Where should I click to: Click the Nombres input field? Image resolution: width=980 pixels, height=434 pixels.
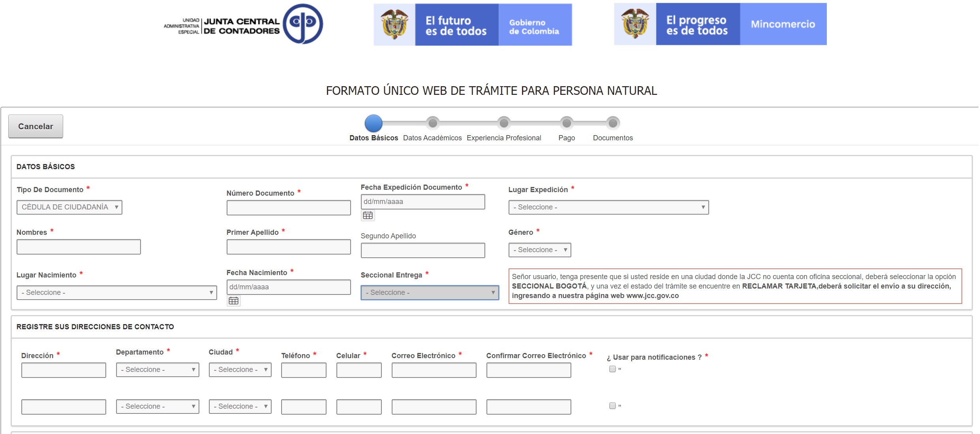pos(79,247)
